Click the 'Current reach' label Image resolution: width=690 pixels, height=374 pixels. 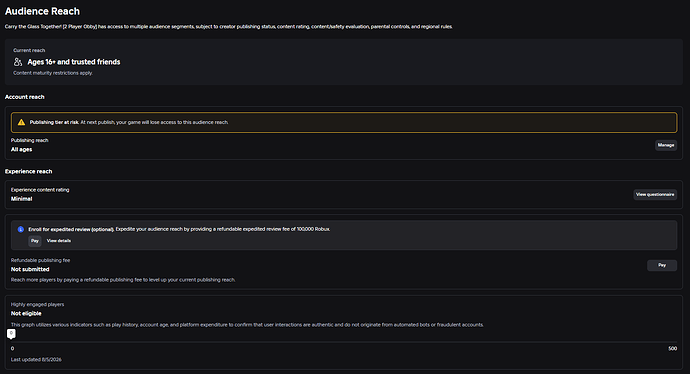29,50
